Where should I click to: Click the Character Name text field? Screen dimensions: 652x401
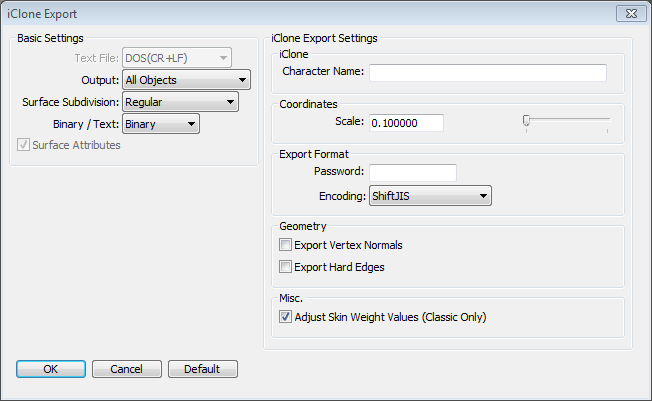tap(488, 73)
